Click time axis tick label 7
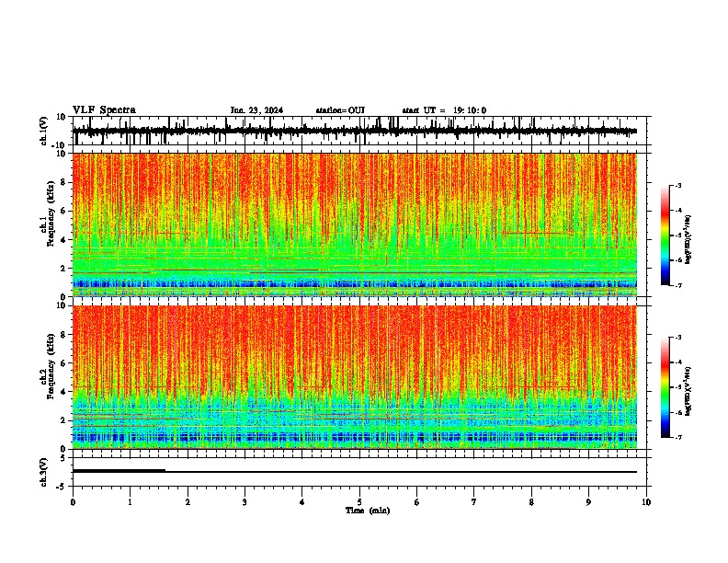The width and height of the screenshot is (728, 563). click(474, 502)
